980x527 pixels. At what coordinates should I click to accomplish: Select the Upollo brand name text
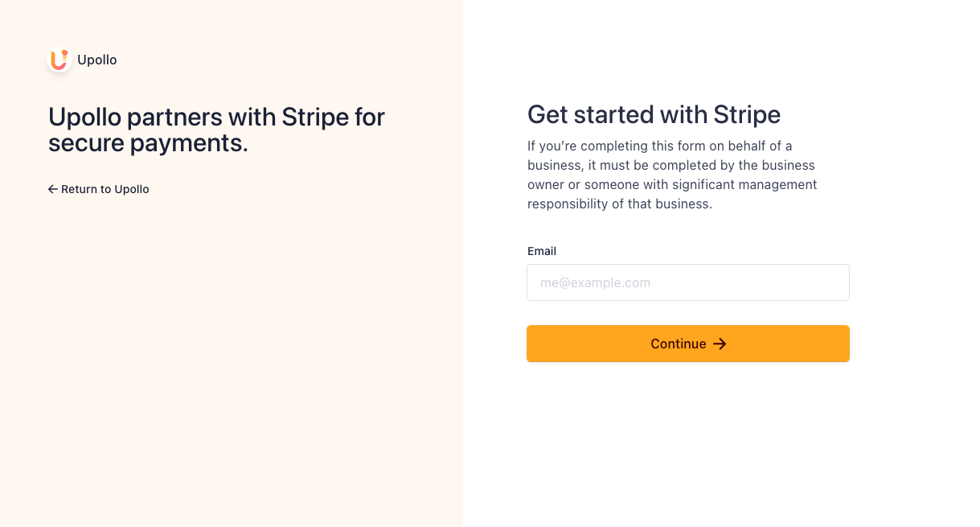(x=97, y=60)
